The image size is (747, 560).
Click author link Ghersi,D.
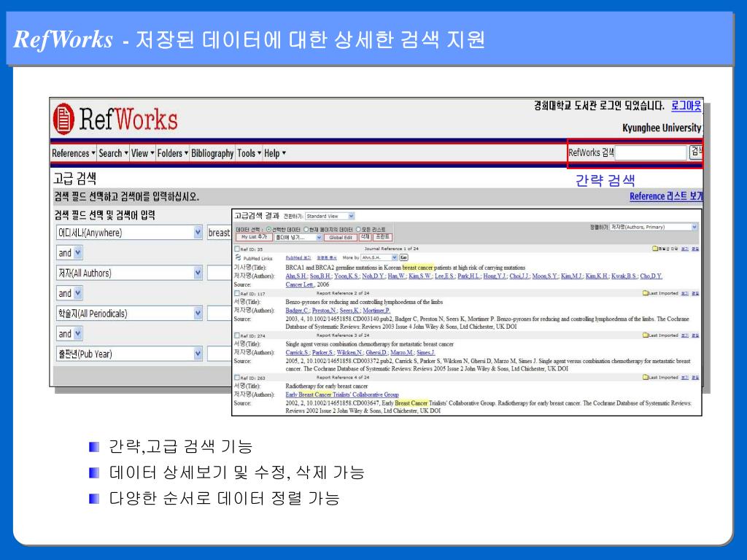pos(376,352)
